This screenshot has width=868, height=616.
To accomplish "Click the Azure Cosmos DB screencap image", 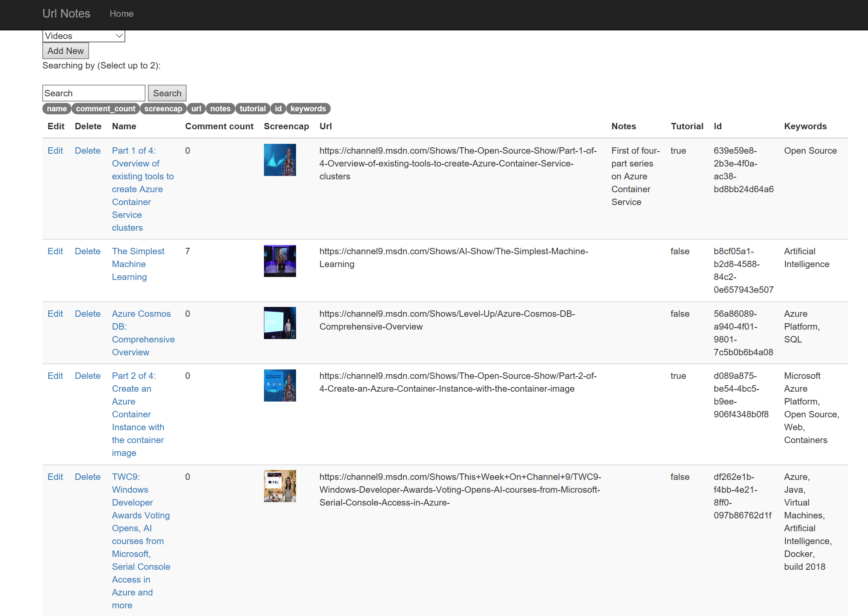I will tap(280, 323).
